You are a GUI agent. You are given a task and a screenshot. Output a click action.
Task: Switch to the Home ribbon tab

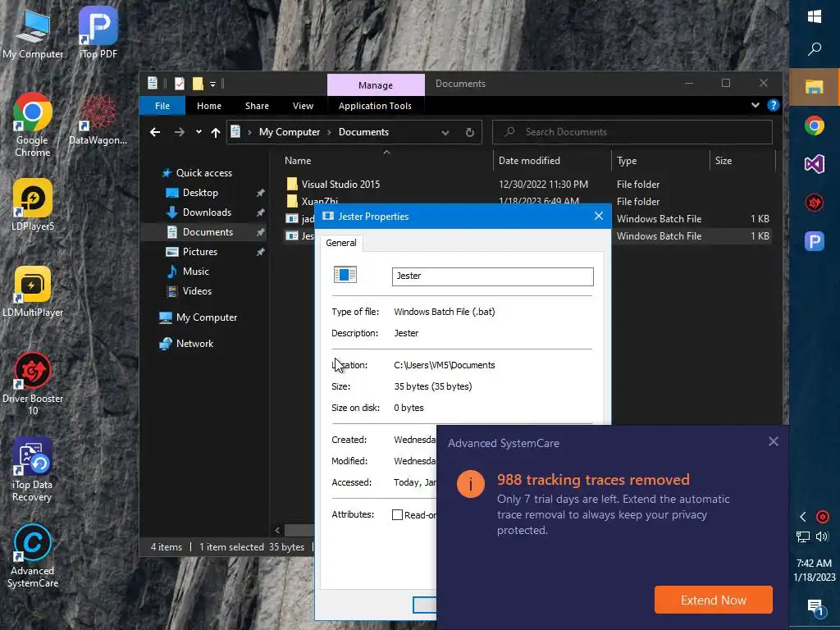tap(209, 106)
